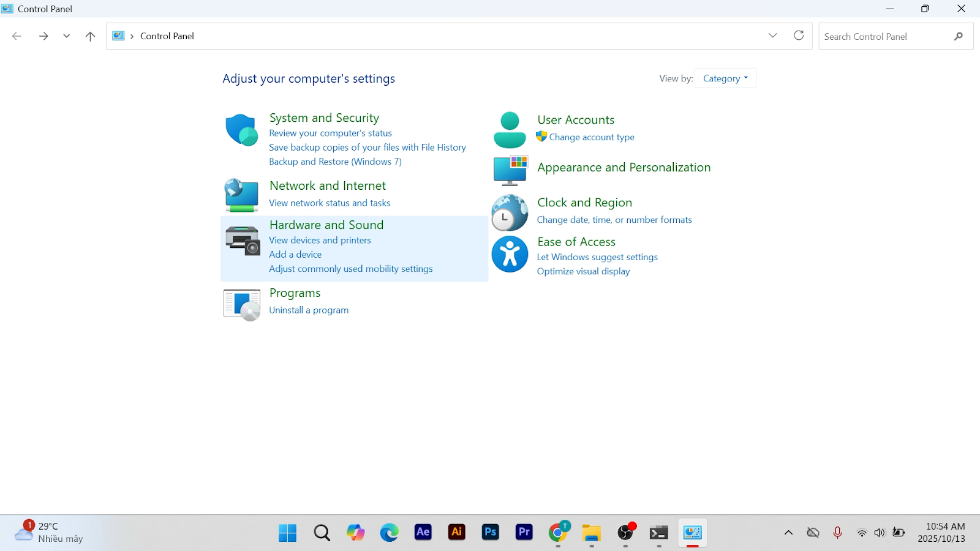This screenshot has width=980, height=551.
Task: Refresh the Control Panel view
Action: click(799, 36)
